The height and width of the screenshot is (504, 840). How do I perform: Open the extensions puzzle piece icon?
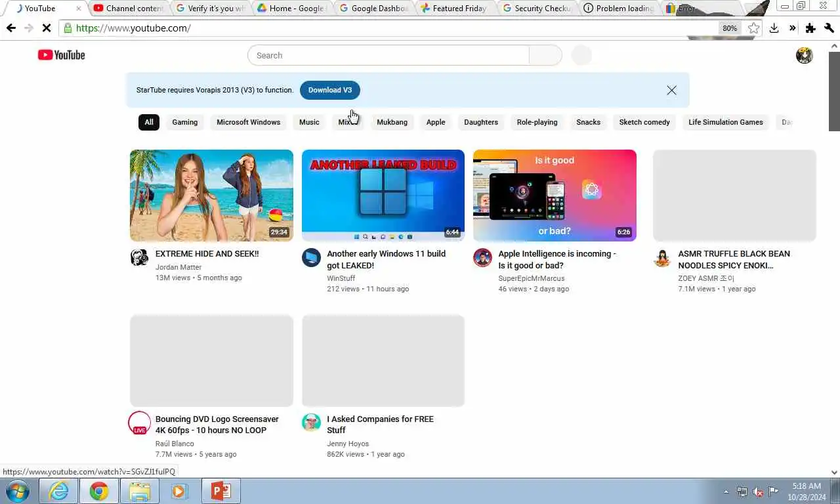[x=810, y=28]
